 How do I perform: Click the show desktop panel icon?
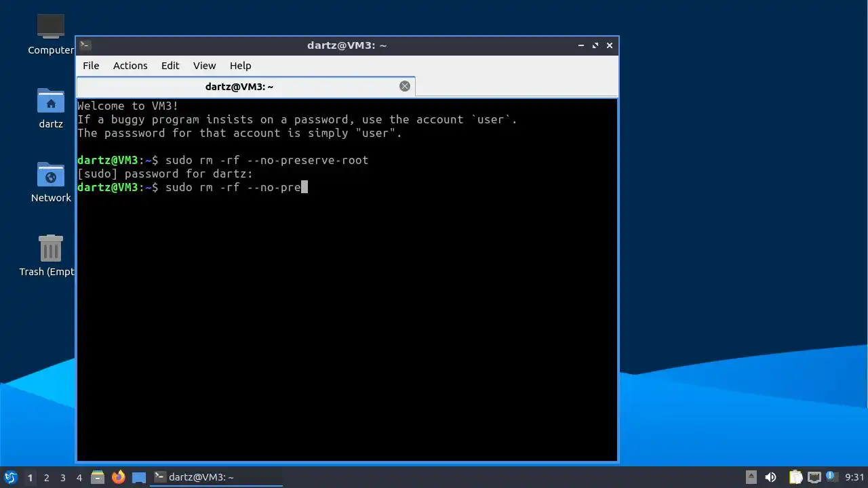139,477
